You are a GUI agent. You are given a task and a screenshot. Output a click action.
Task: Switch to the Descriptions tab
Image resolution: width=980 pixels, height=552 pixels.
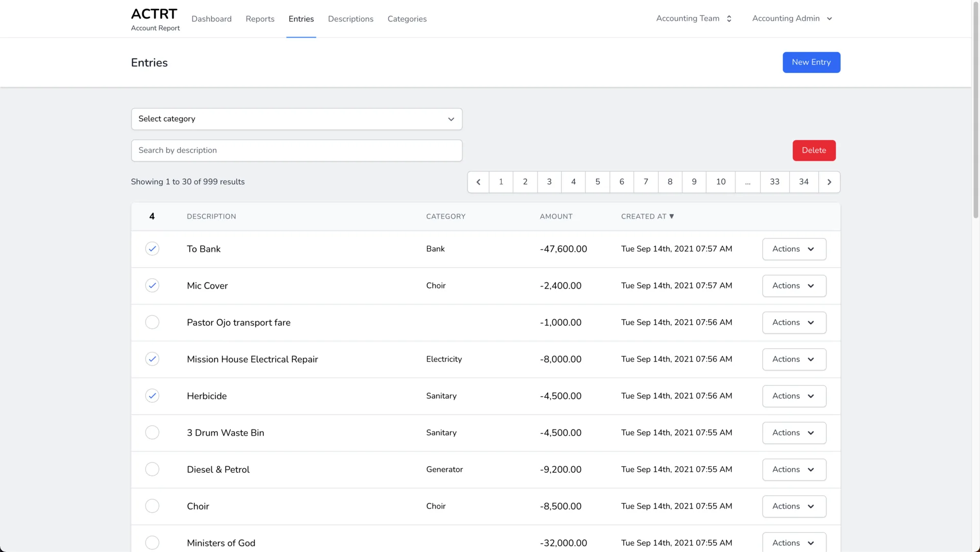coord(351,19)
